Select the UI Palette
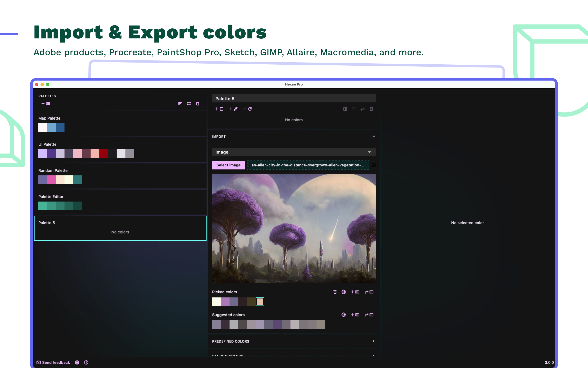The height and width of the screenshot is (368, 588). coord(120,150)
